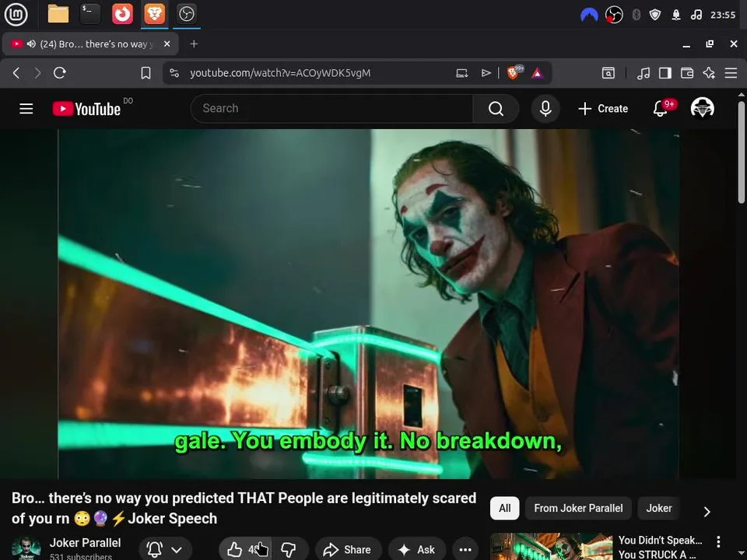Open the music note tray applet

[x=696, y=15]
